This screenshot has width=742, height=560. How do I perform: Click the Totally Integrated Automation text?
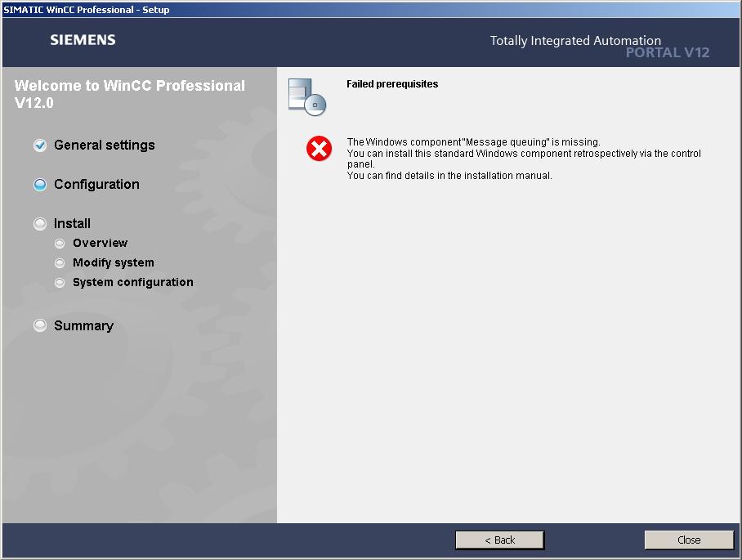pyautogui.click(x=575, y=41)
